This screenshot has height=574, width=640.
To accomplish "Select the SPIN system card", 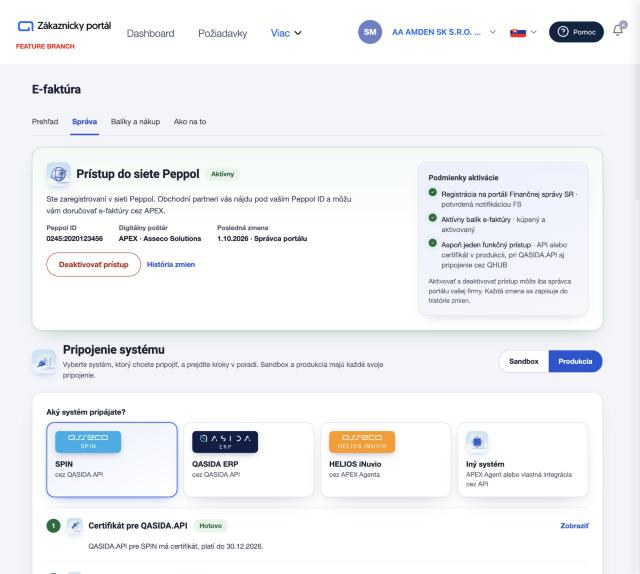I will click(112, 460).
